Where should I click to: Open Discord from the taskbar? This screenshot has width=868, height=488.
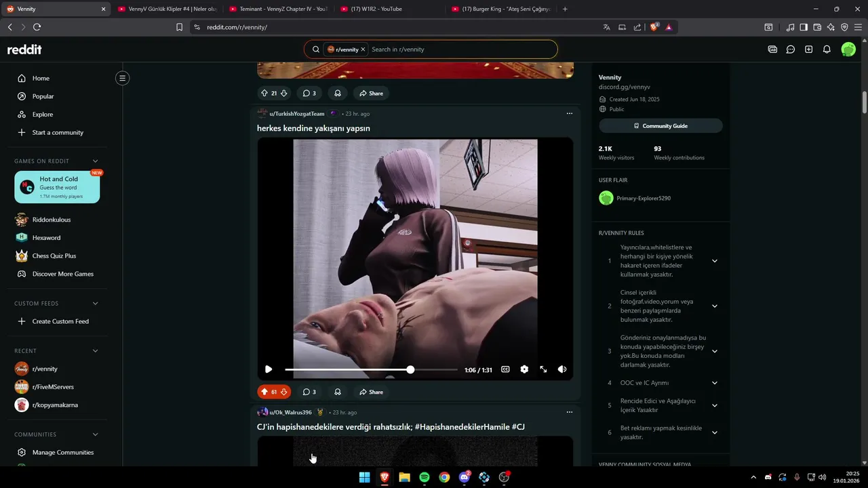465,477
